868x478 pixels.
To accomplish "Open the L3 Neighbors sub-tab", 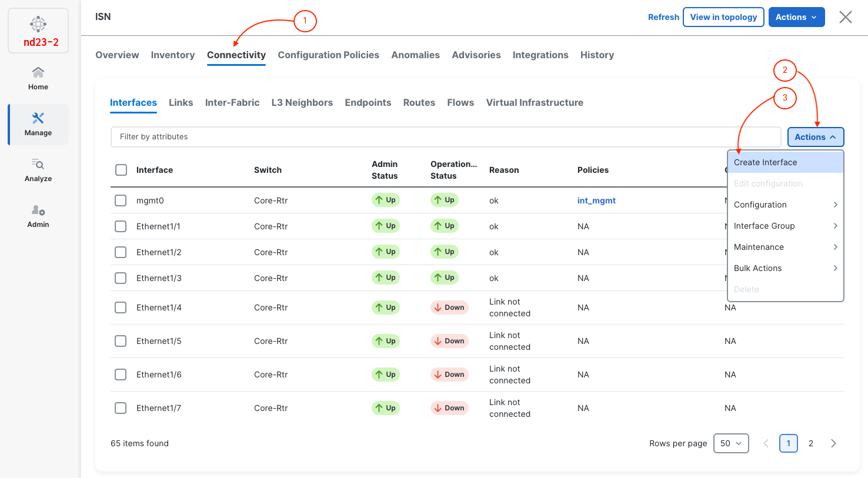I will [302, 102].
